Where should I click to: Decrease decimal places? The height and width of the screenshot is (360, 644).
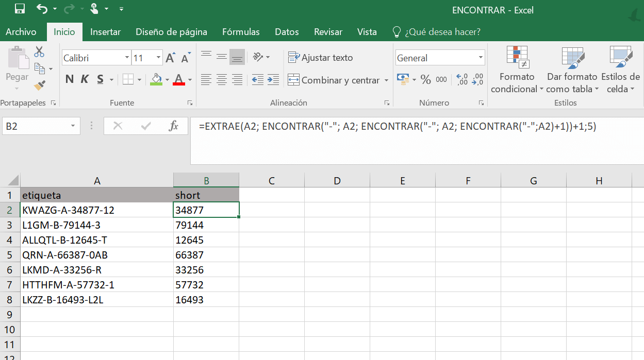478,79
